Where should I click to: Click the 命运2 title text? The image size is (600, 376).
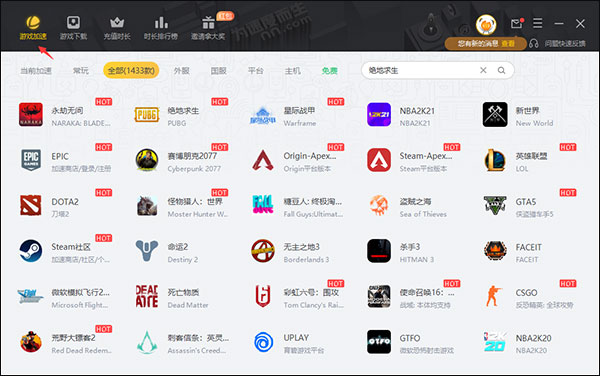[x=178, y=247]
